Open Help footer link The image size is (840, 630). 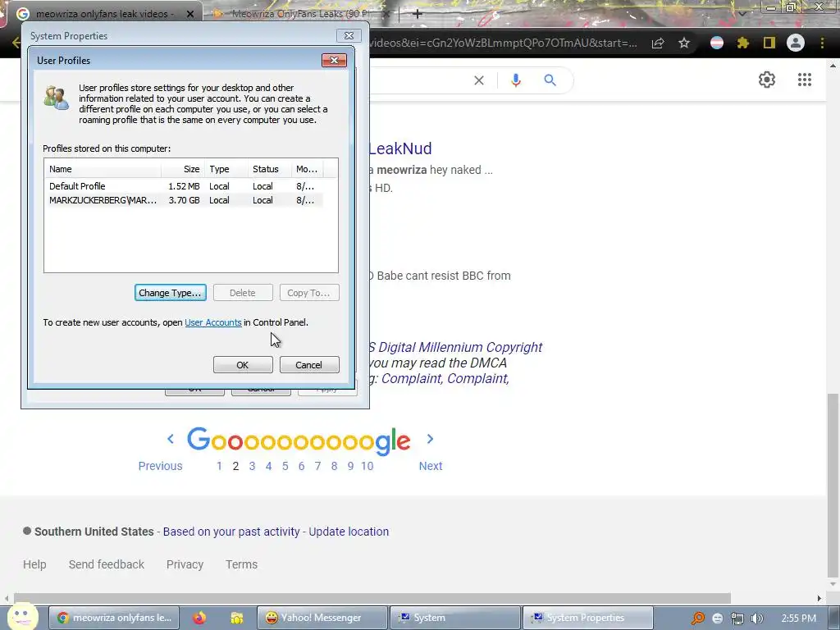point(34,564)
